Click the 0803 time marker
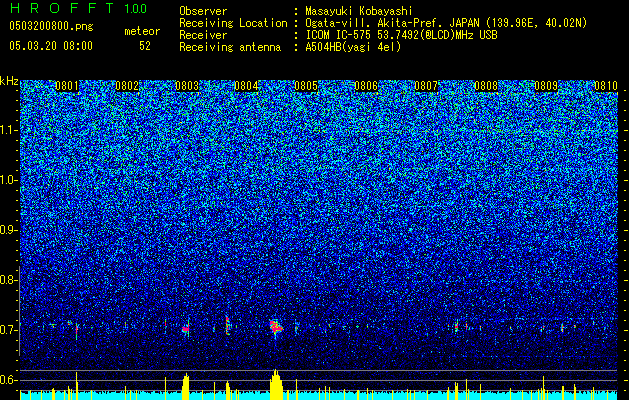This screenshot has width=629, height=400. point(187,86)
